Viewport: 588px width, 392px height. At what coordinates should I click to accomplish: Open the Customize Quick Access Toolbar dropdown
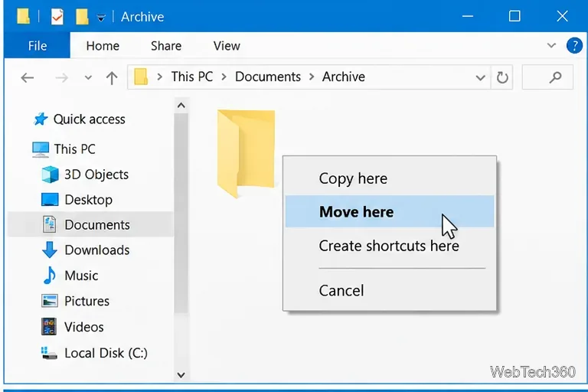[x=101, y=18]
